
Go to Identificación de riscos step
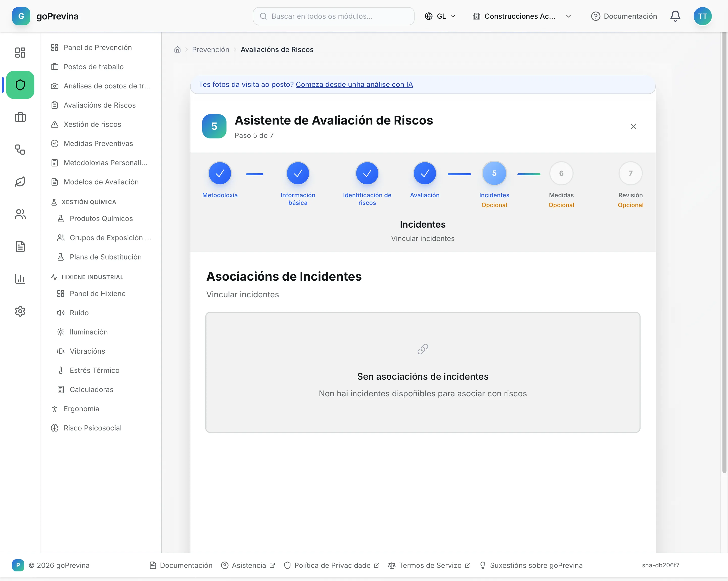[367, 174]
